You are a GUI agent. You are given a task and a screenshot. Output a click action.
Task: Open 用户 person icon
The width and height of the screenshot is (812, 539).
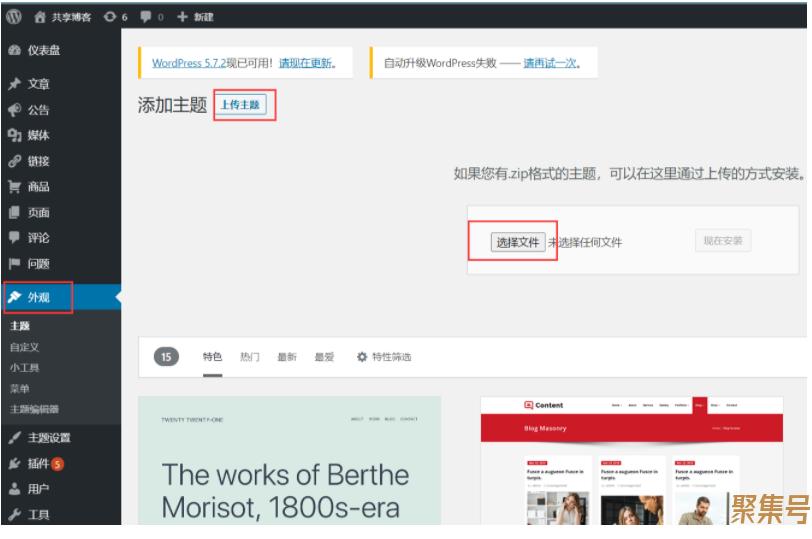14,489
